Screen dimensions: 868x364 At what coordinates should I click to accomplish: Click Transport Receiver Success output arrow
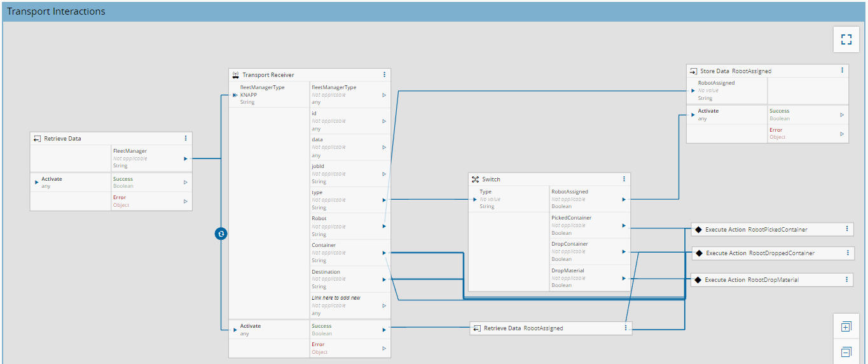click(384, 330)
